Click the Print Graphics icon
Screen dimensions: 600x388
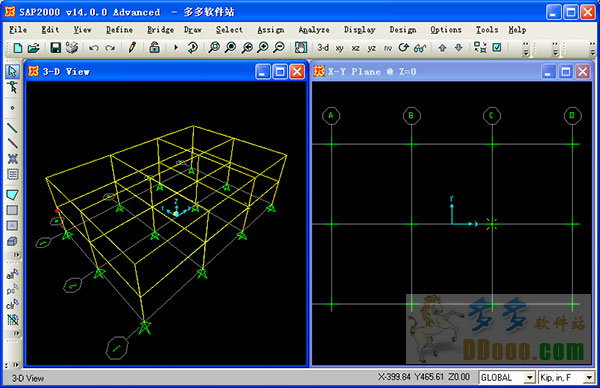72,48
